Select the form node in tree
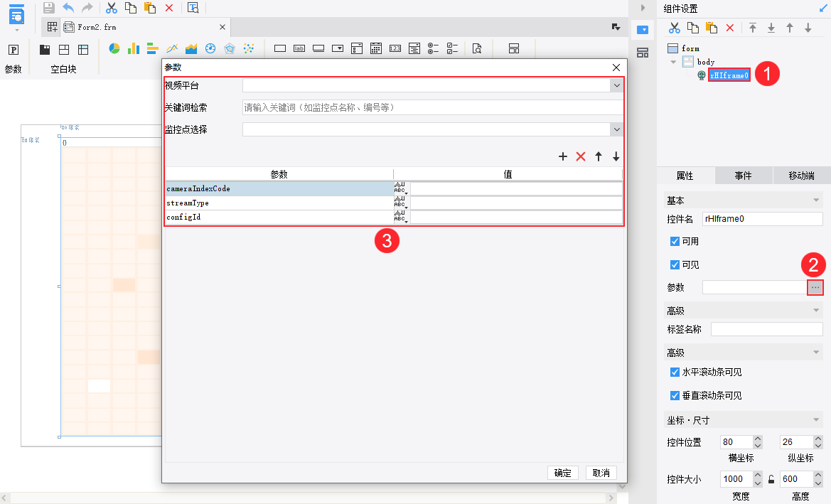Viewport: 831px width, 504px height. [690, 48]
